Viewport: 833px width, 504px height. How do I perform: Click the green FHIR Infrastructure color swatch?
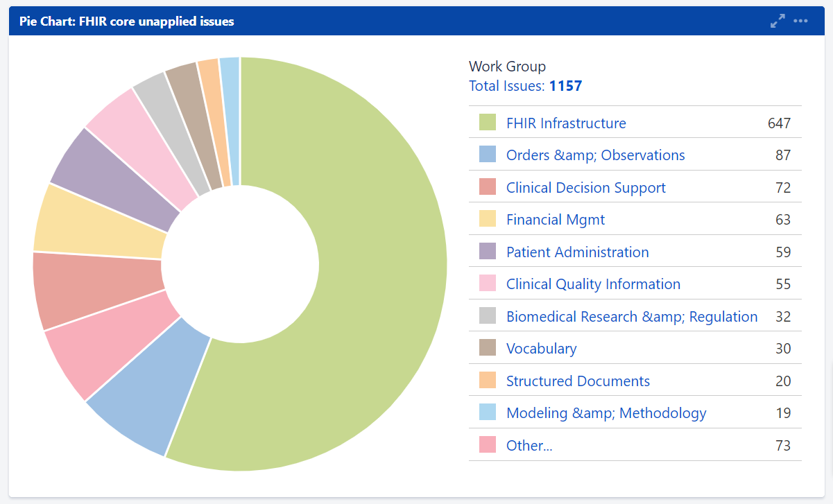(x=488, y=123)
